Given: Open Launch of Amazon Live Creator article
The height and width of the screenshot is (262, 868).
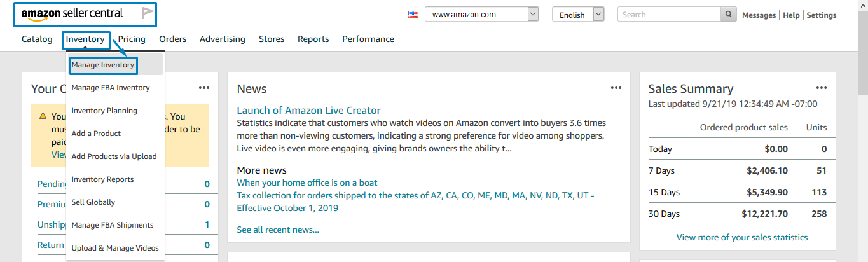Looking at the screenshot, I should 308,111.
